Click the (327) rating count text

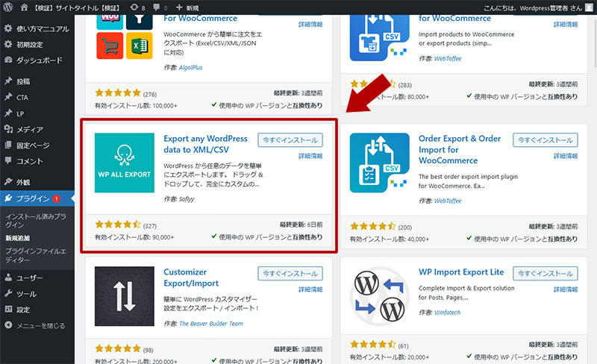[x=150, y=226]
